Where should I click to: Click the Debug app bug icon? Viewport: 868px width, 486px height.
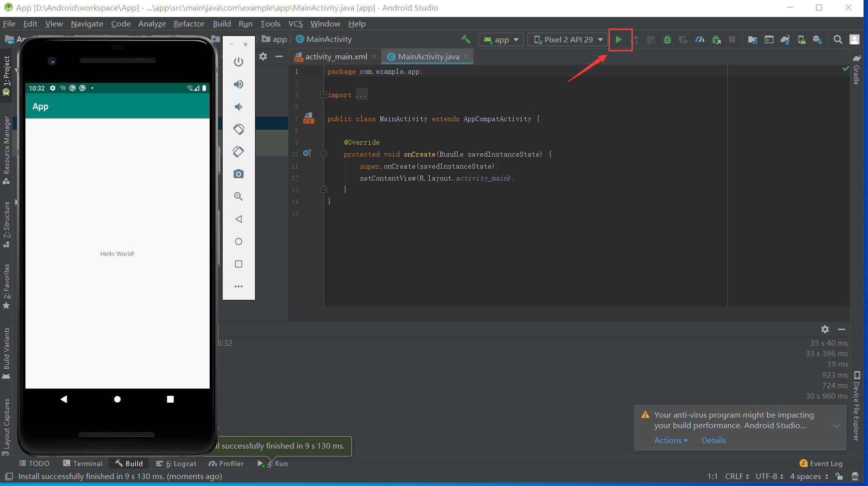point(667,39)
